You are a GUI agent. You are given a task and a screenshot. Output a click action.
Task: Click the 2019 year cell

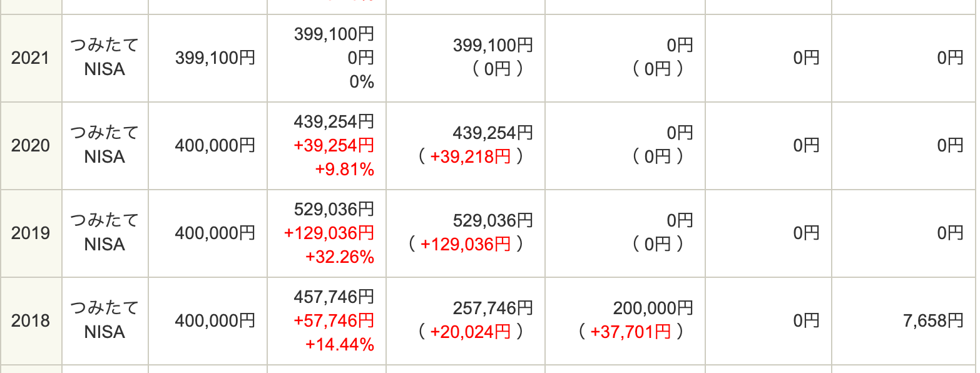(30, 233)
